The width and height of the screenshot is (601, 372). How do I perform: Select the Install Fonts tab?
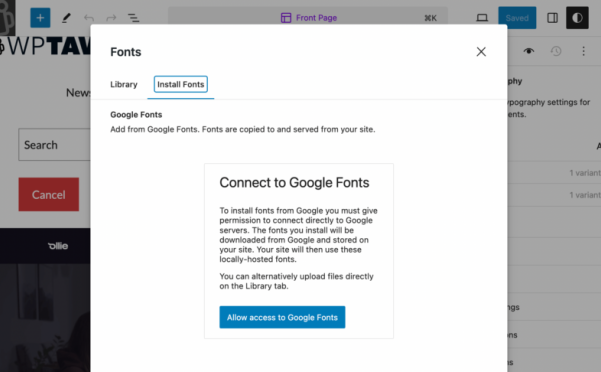coord(181,84)
